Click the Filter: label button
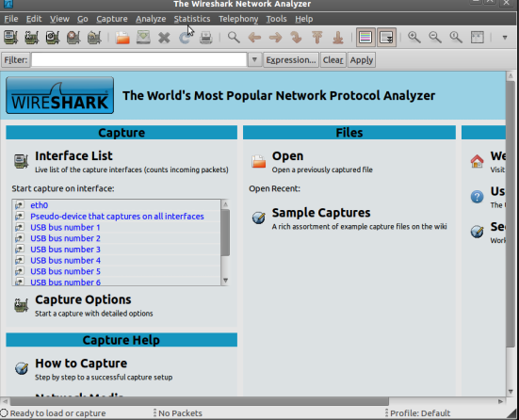 pyautogui.click(x=16, y=60)
